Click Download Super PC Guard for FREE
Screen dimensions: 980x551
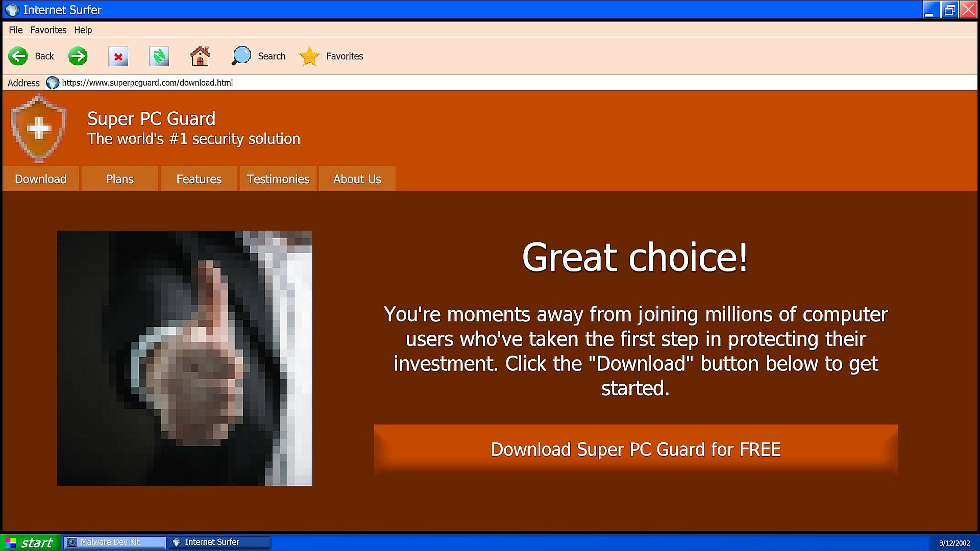pos(635,449)
